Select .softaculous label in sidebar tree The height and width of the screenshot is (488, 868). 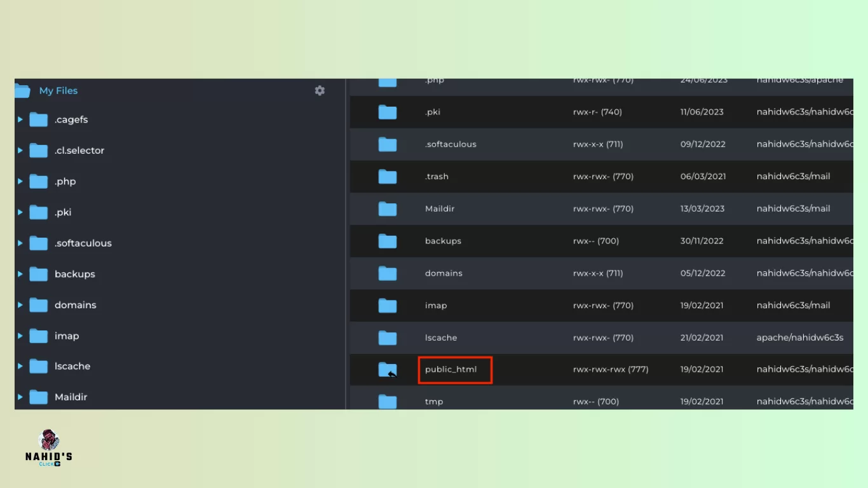pyautogui.click(x=83, y=243)
